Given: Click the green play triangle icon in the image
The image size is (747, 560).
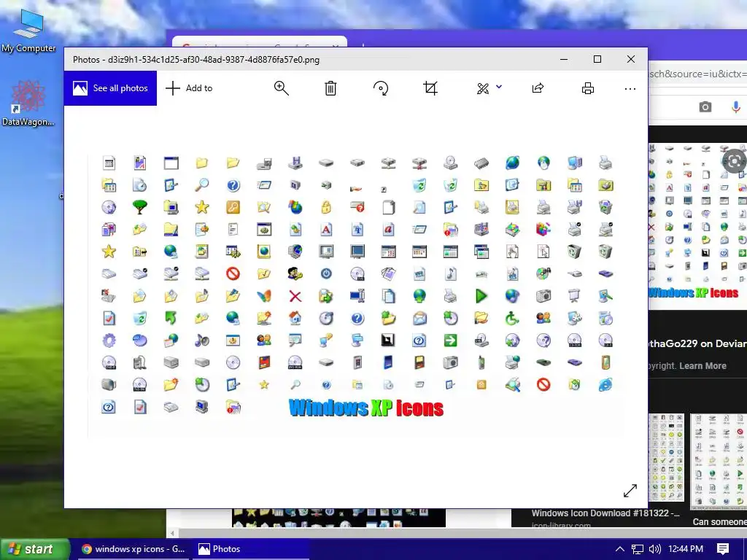Looking at the screenshot, I should tap(481, 296).
